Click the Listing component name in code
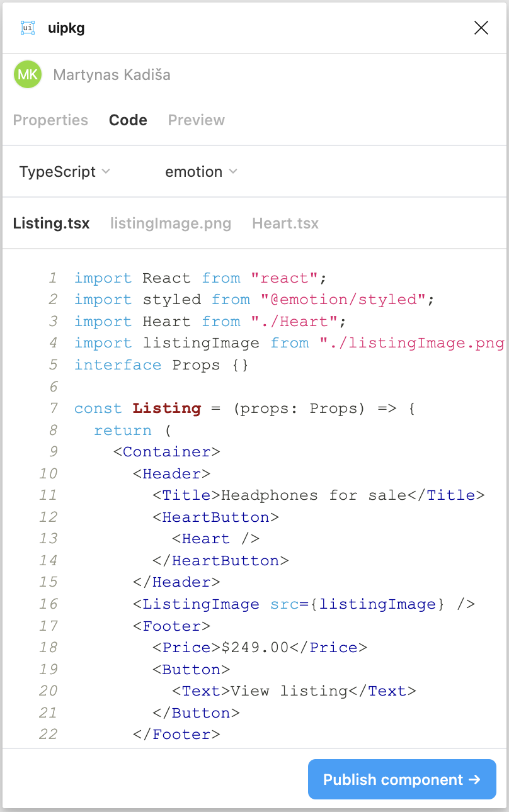The width and height of the screenshot is (509, 812). pos(166,409)
